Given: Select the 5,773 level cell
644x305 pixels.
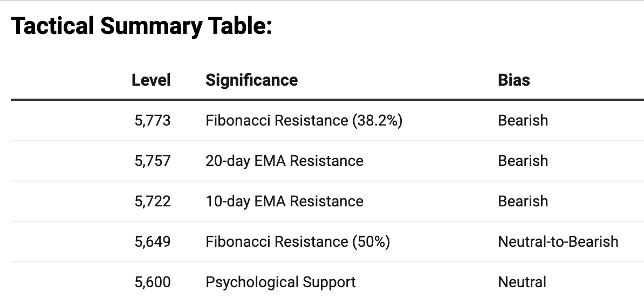Looking at the screenshot, I should tap(152, 120).
